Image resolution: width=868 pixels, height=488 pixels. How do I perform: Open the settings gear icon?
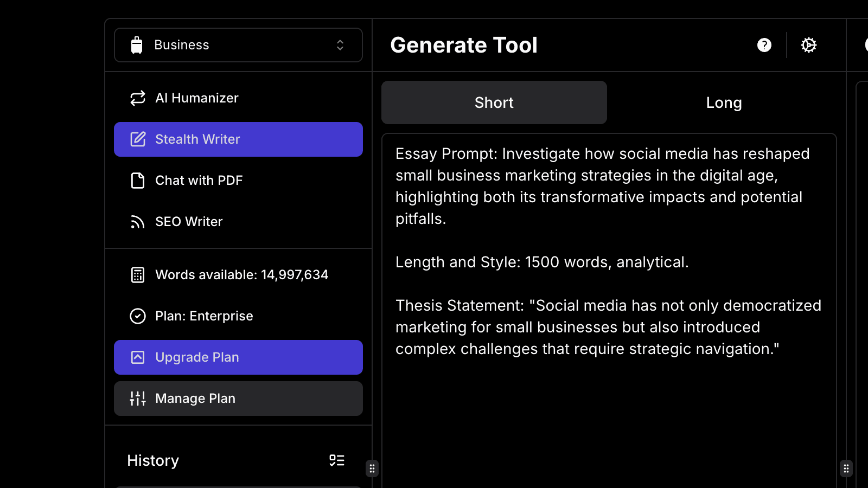coord(809,45)
